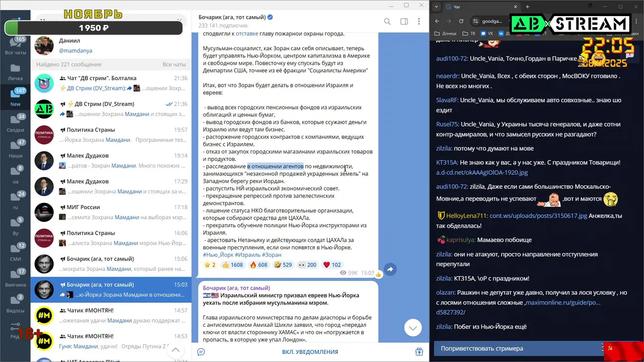The image size is (644, 362).
Task: Click the #Зоран hashtag
Action: click(x=271, y=255)
